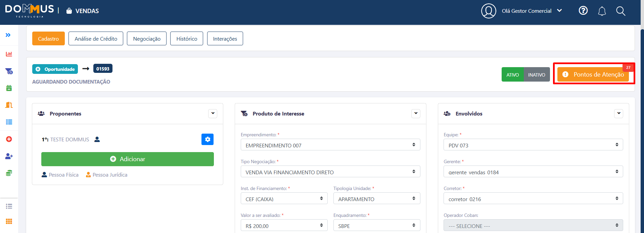The height and width of the screenshot is (233, 644).
Task: Open the Histórico tab
Action: pyautogui.click(x=187, y=39)
